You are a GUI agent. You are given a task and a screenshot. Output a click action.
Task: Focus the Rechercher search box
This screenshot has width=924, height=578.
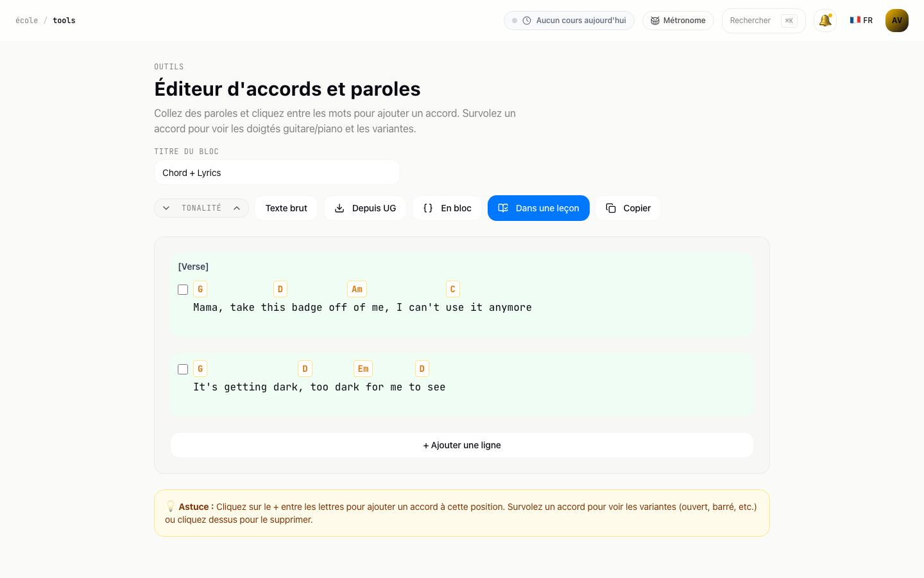pyautogui.click(x=764, y=21)
